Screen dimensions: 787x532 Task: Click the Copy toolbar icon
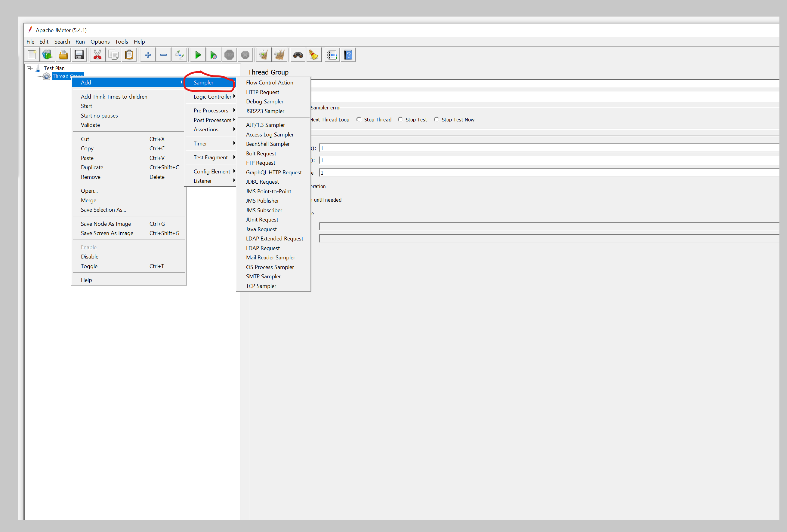[113, 55]
